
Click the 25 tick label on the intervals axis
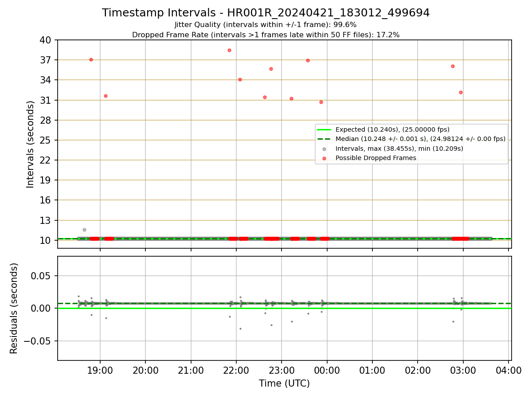tap(46, 140)
